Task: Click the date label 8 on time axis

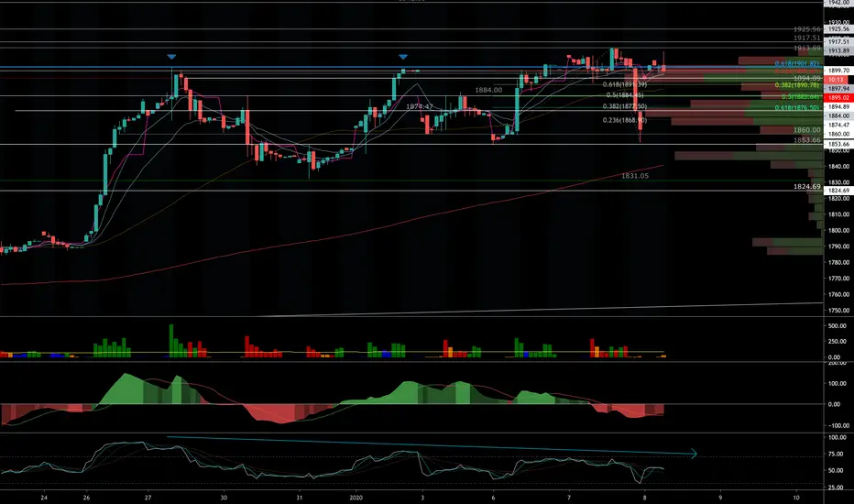Action: coord(644,498)
